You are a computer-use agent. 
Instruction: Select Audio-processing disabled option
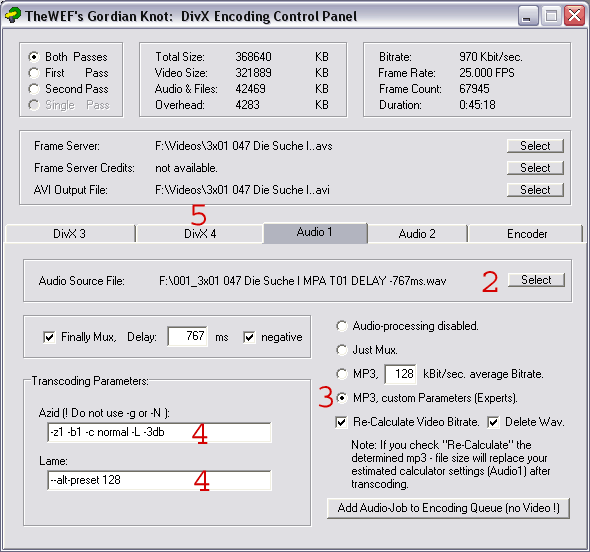tap(342, 326)
